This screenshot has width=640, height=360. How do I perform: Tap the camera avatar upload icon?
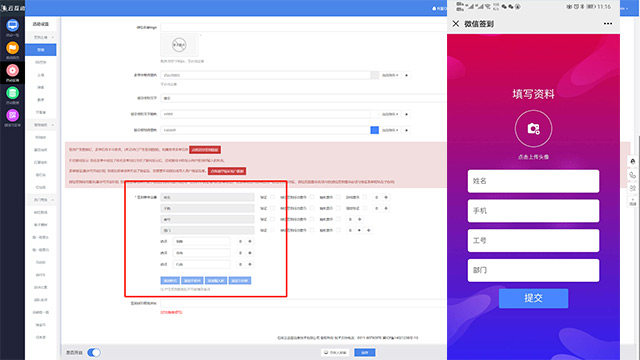tap(533, 129)
